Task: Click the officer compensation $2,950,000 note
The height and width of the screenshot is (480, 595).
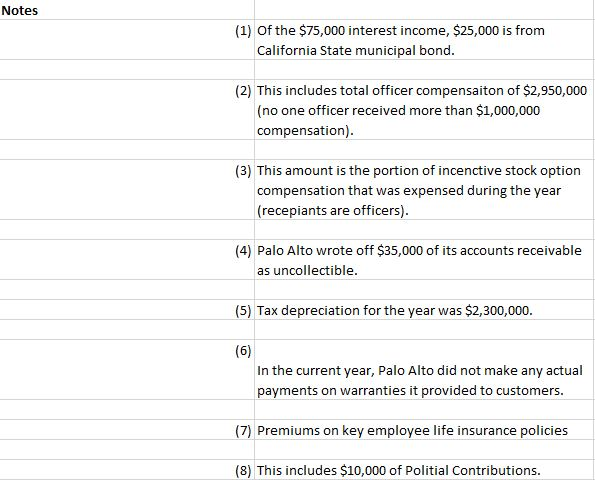Action: point(424,110)
